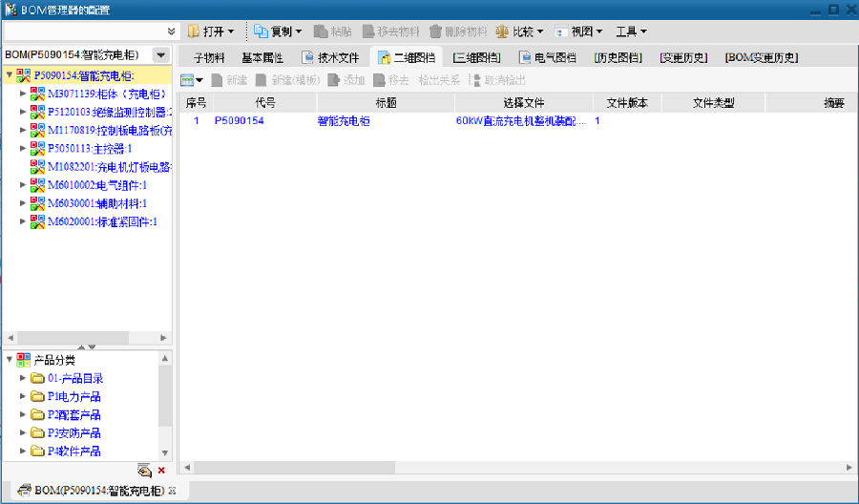
Task: Click the search/inspect icon below category panel
Action: pyautogui.click(x=144, y=470)
